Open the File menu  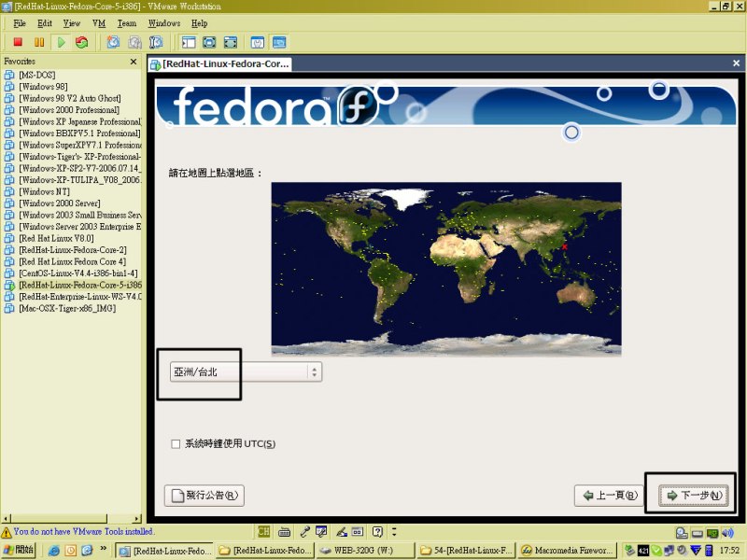(x=20, y=23)
